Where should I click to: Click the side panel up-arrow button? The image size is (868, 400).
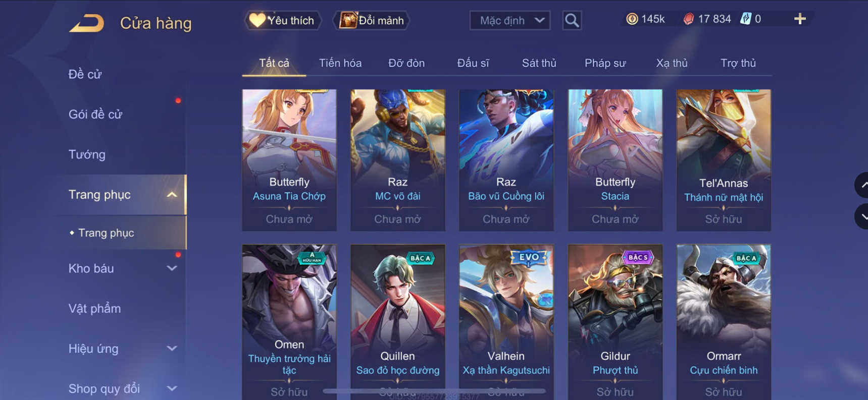[862, 185]
